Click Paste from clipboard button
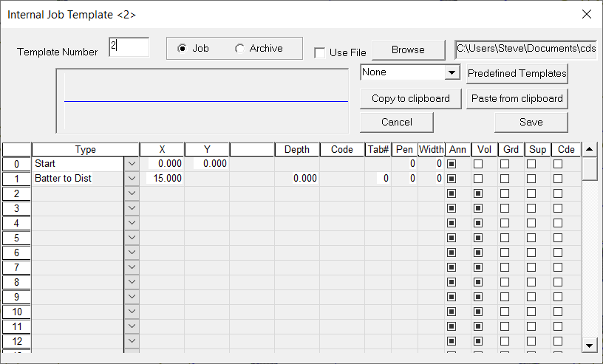 point(517,98)
